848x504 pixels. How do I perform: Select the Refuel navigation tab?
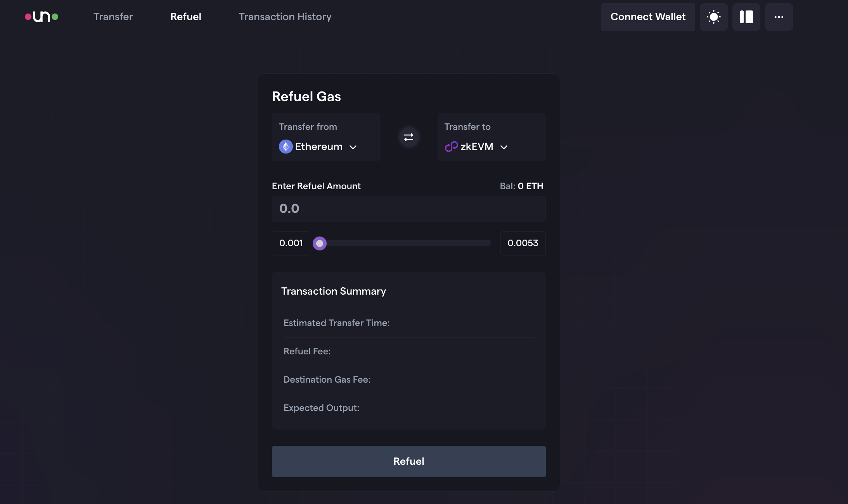[186, 17]
